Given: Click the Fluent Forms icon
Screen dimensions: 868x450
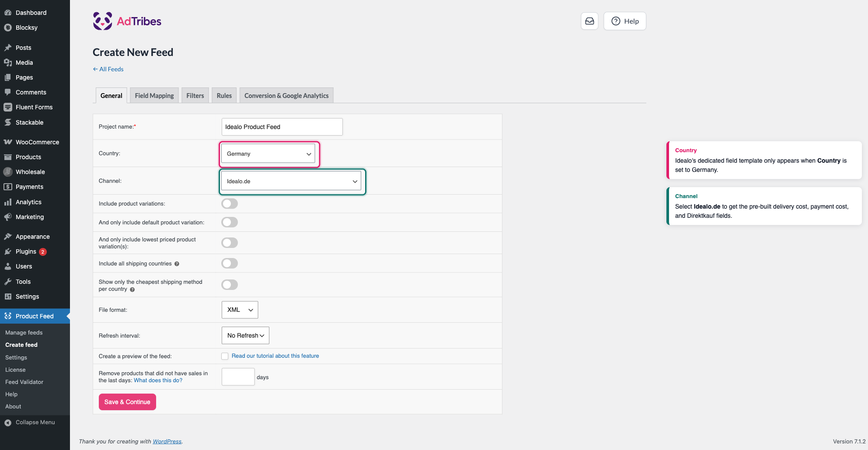Looking at the screenshot, I should [8, 107].
